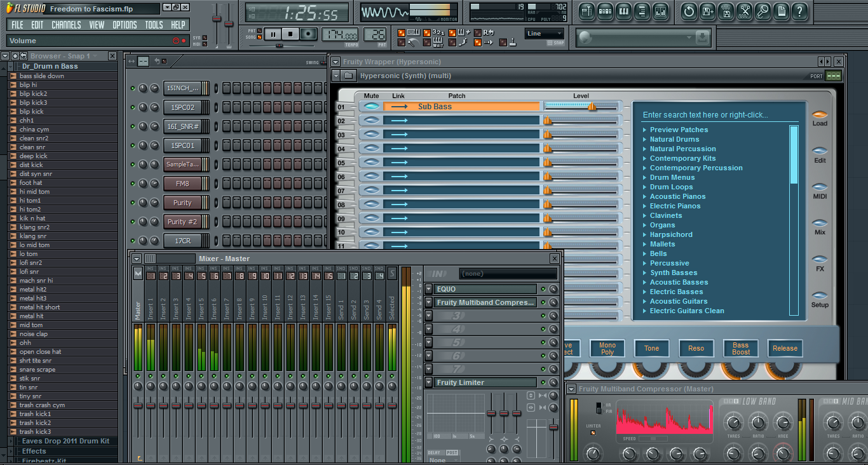The image size is (868, 465).
Task: Click the Pause transport button
Action: pos(273,34)
